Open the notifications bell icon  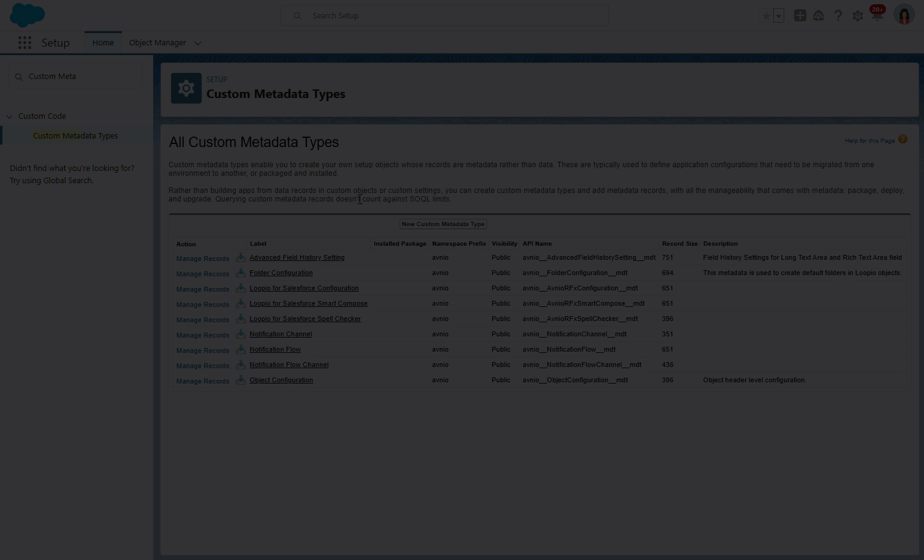pos(877,15)
